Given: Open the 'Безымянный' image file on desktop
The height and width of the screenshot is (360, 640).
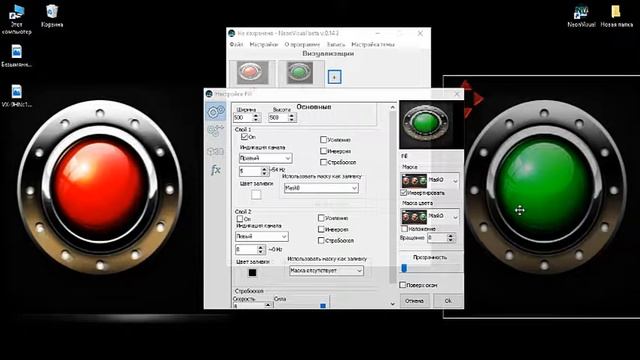Looking at the screenshot, I should [16, 56].
